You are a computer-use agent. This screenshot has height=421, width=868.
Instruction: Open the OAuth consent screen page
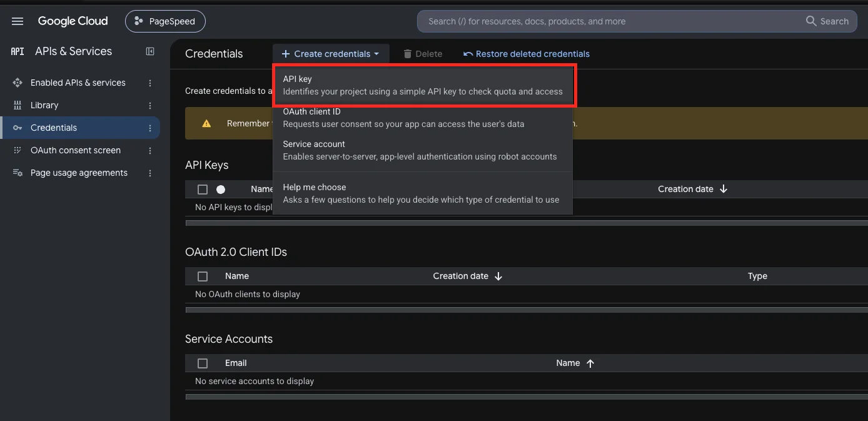coord(76,150)
